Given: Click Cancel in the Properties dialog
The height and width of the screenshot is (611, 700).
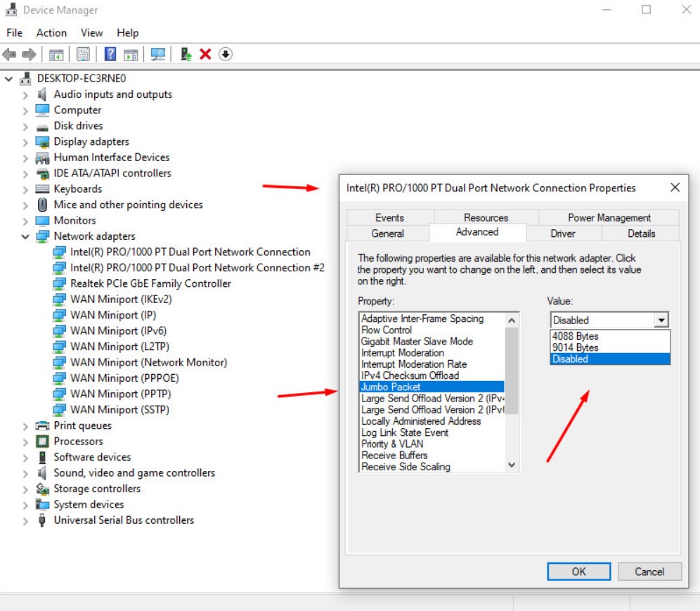Looking at the screenshot, I should coord(649,572).
